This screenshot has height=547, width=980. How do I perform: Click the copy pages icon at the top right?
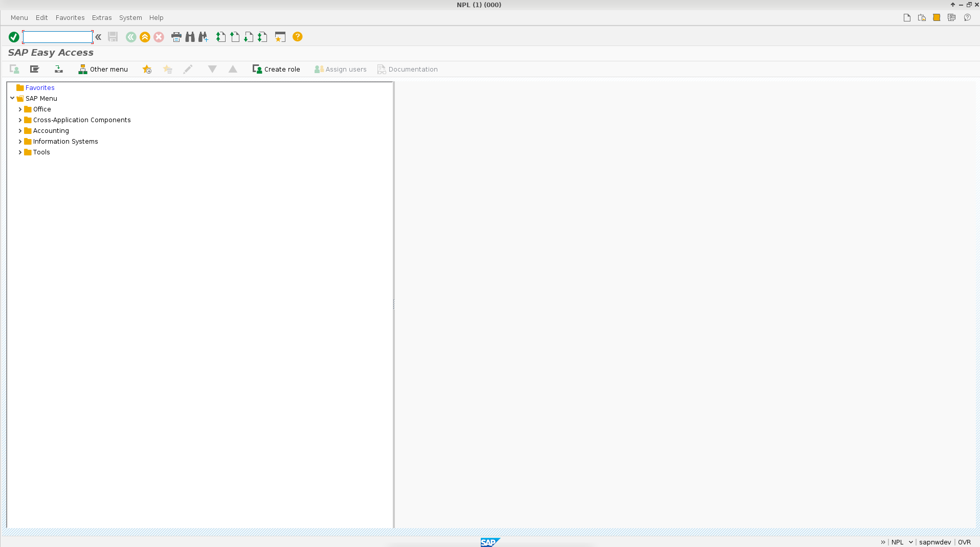pos(922,17)
